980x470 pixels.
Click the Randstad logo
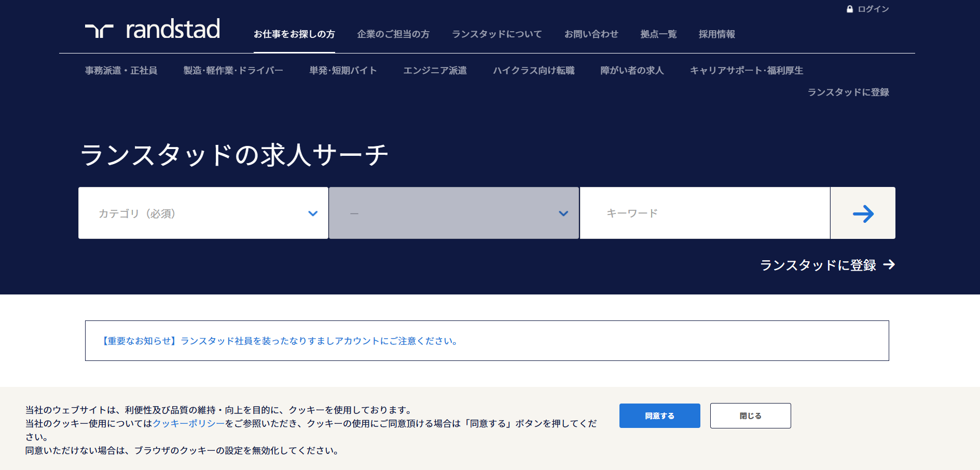(x=153, y=30)
